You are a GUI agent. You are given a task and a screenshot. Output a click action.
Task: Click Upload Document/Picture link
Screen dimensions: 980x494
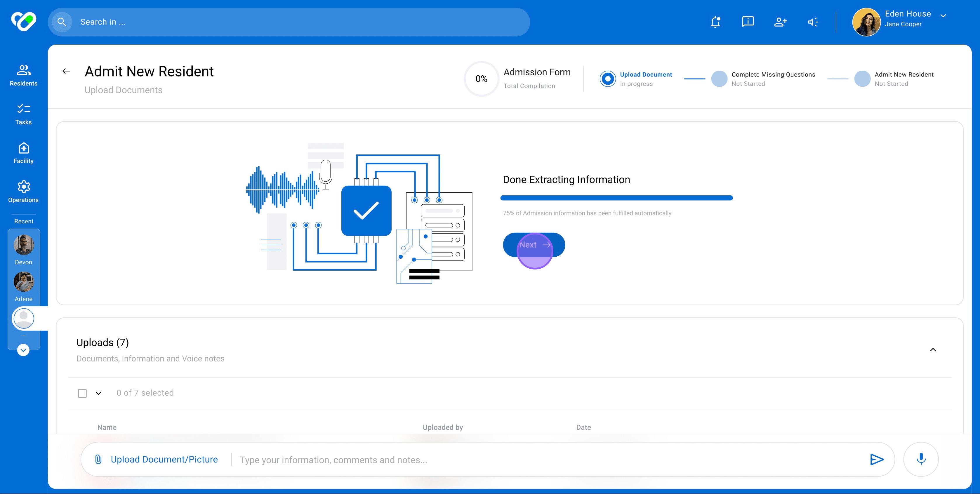tap(164, 459)
